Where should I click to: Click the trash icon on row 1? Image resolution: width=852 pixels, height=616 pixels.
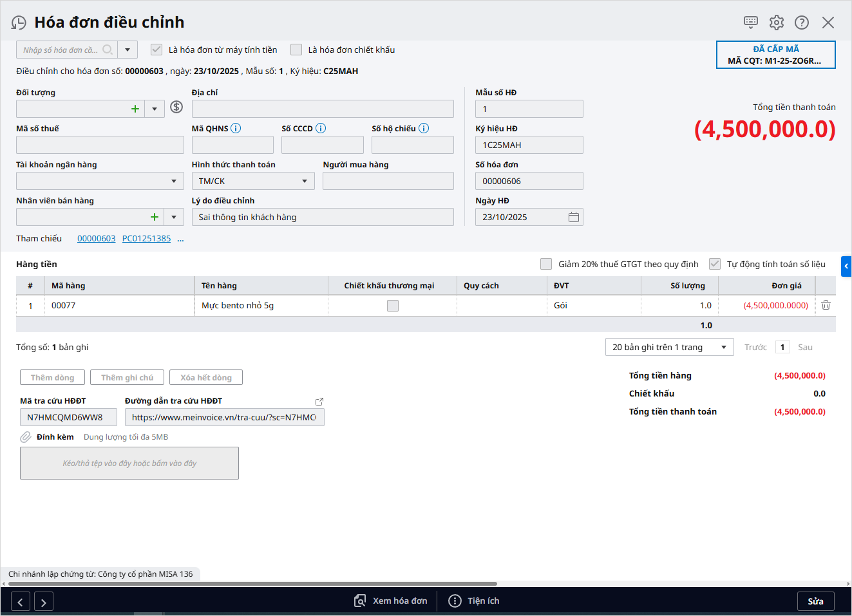coord(826,305)
